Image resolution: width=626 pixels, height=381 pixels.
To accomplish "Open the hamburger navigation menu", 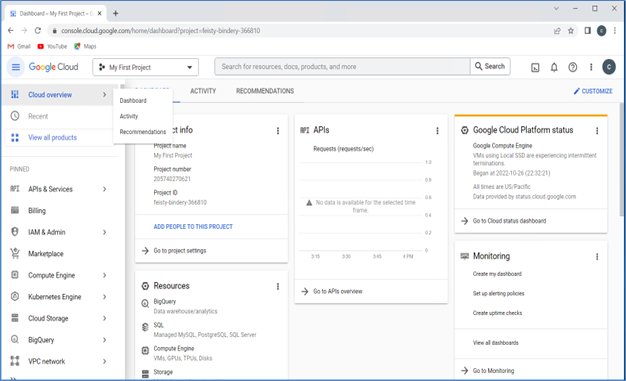I will tap(16, 67).
